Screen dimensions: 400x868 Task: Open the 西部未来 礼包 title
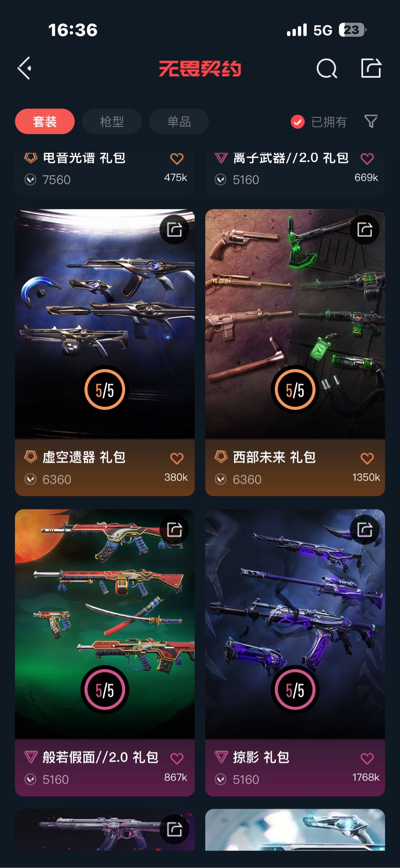[274, 457]
